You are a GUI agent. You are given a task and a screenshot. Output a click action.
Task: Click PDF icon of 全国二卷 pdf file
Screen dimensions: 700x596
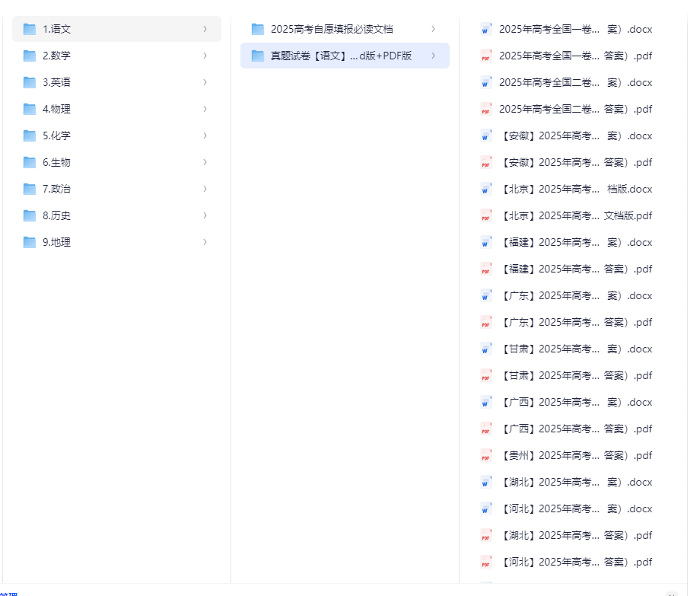485,109
